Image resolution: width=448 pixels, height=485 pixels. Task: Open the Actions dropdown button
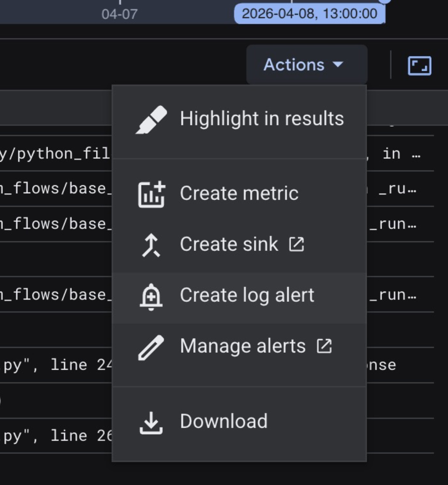point(295,65)
